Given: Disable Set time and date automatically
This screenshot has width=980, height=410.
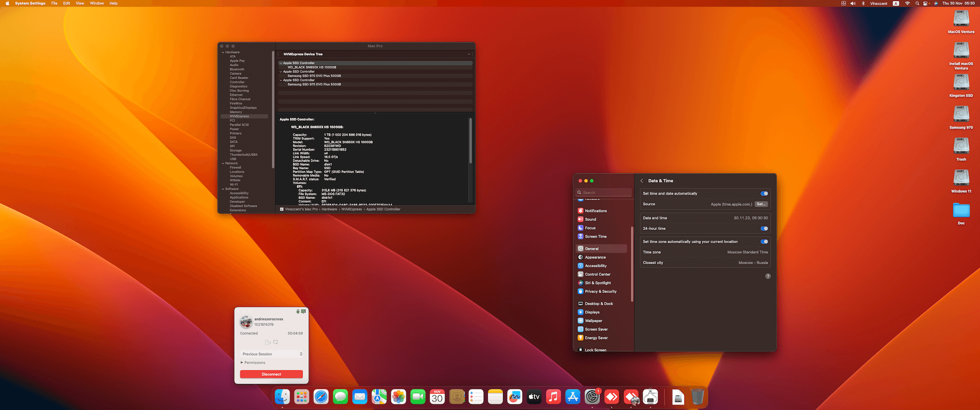Looking at the screenshot, I should pyautogui.click(x=764, y=194).
